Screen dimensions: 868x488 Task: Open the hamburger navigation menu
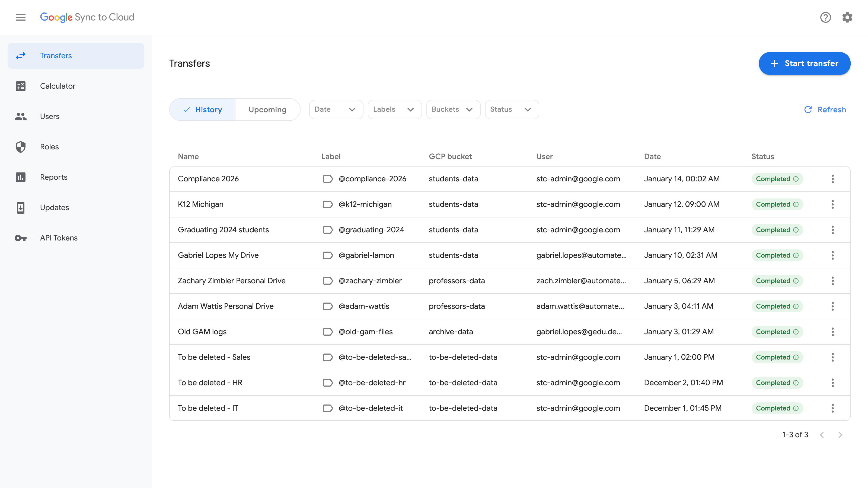tap(20, 17)
